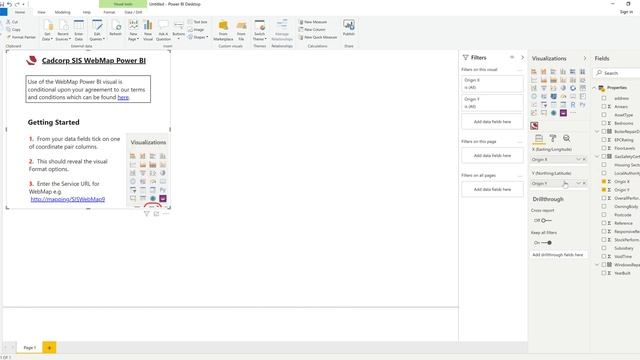Add a new page with the plus button
Screen dimensions: 640x360
coord(49,348)
